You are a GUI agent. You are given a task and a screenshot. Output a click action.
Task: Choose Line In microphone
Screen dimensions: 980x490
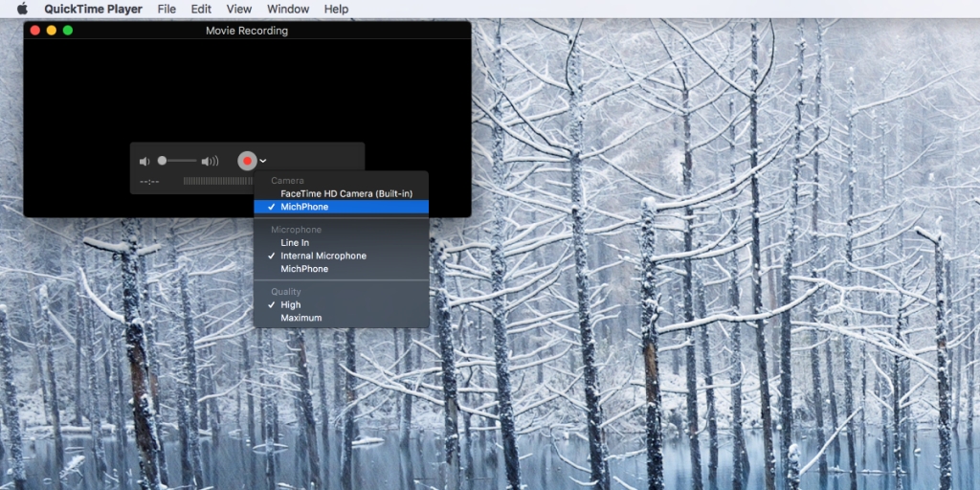(x=342, y=242)
